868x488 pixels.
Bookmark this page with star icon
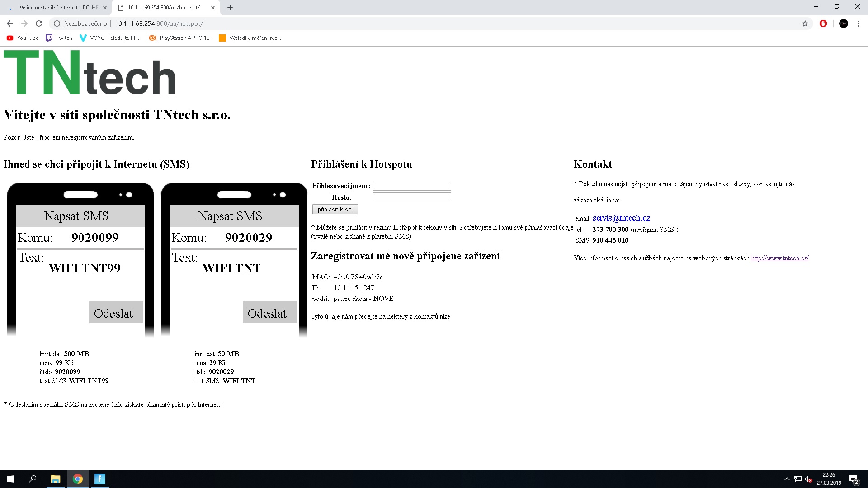[805, 23]
